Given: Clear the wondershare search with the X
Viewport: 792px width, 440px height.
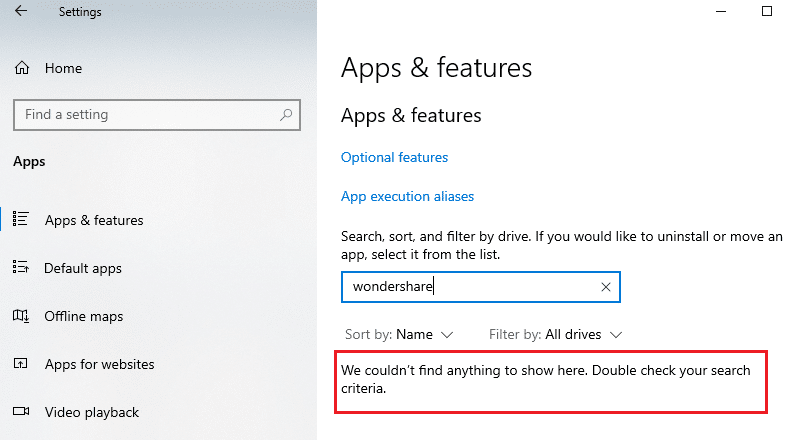Looking at the screenshot, I should (606, 287).
